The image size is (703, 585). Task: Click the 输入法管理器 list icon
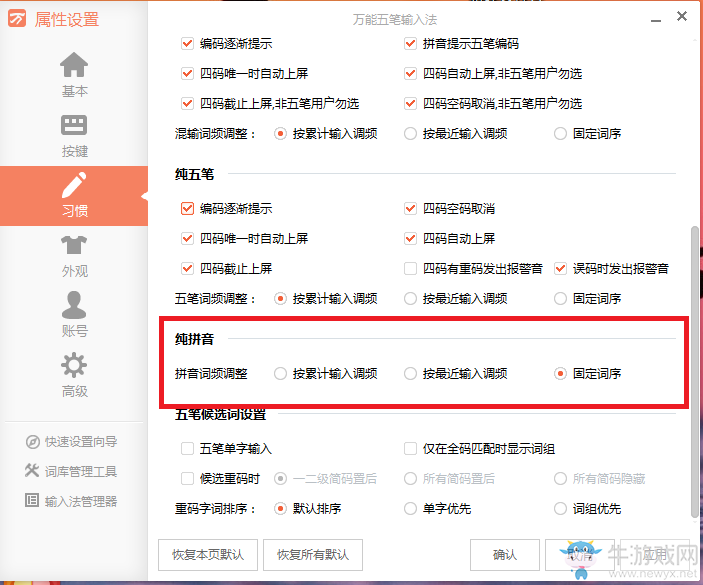pos(32,500)
